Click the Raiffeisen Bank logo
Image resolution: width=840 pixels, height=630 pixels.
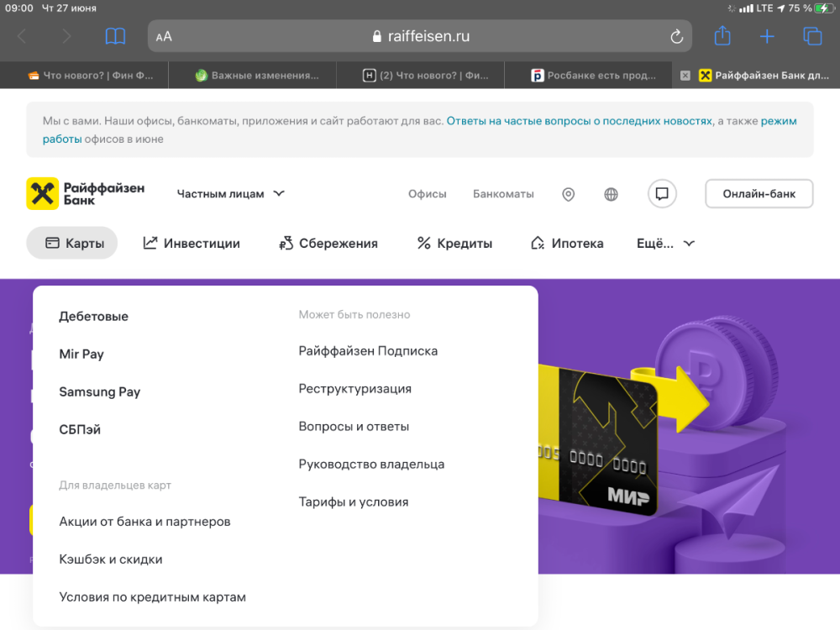coord(85,193)
